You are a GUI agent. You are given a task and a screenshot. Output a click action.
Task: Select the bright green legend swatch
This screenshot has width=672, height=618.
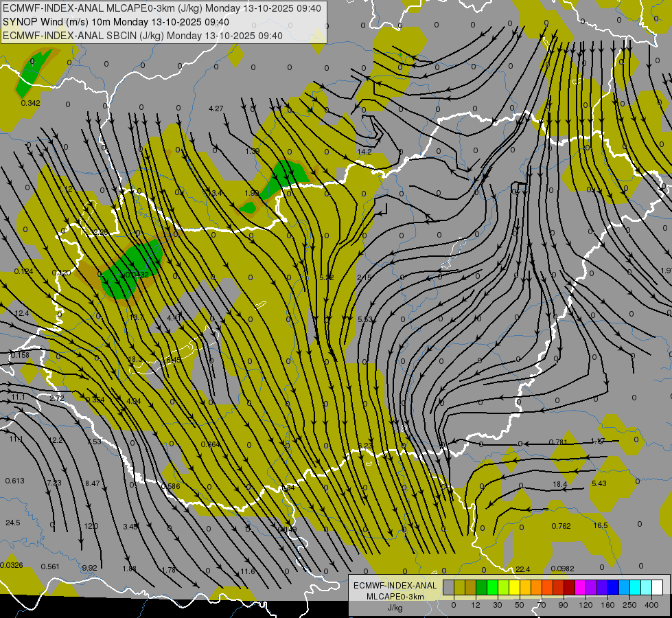pos(492,588)
